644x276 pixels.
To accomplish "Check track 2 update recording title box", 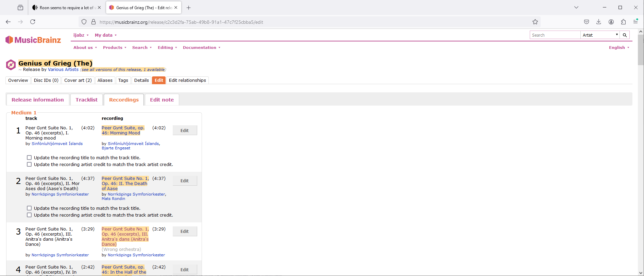I will (29, 208).
